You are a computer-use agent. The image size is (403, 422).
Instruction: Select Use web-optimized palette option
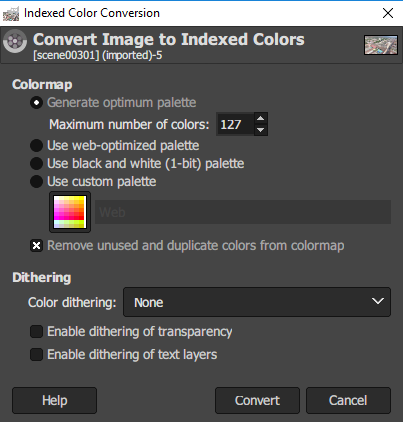tap(36, 146)
